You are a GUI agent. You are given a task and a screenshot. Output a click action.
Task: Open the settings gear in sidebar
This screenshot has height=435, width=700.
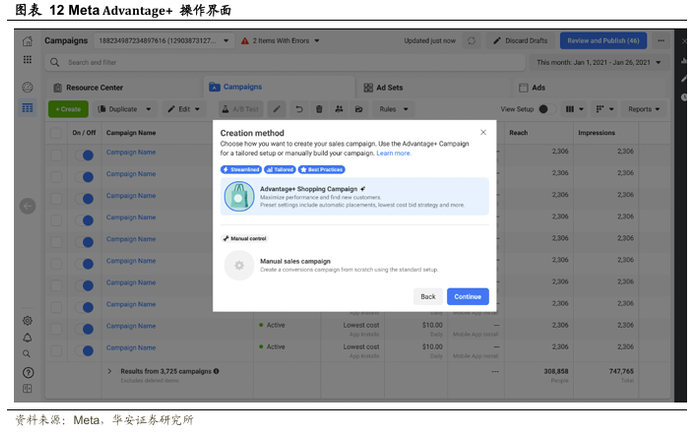[27, 321]
